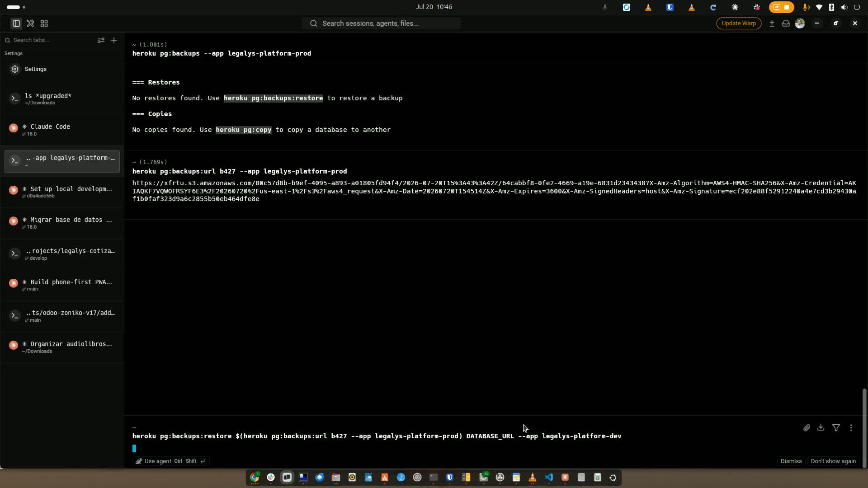Viewport: 868px width, 488px height.
Task: Open VLC media player from the dock
Action: click(533, 477)
